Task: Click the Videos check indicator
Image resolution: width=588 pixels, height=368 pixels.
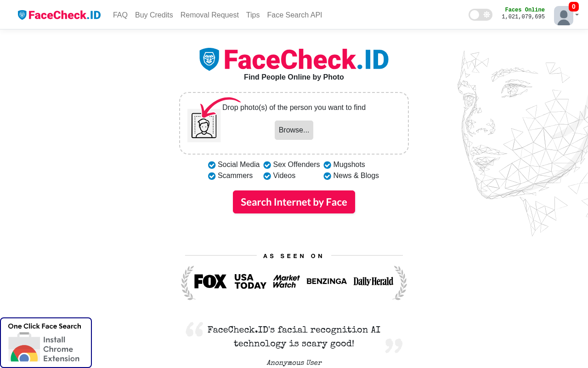Action: (x=267, y=176)
